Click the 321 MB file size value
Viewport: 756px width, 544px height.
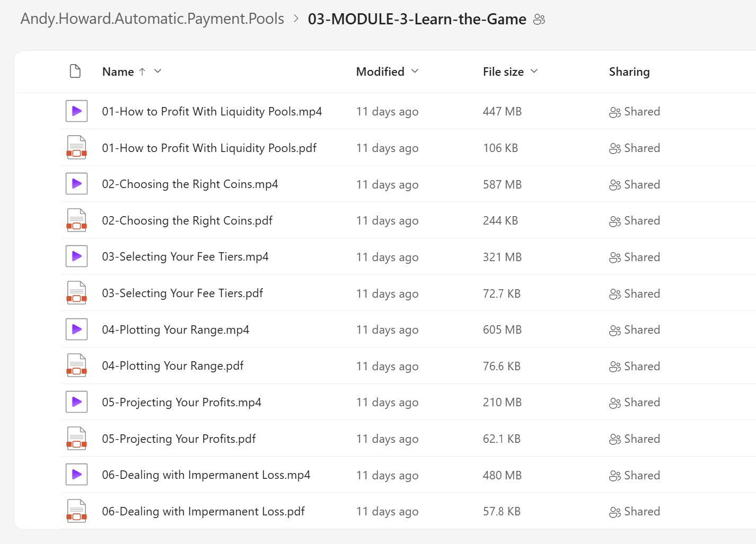[x=502, y=257]
